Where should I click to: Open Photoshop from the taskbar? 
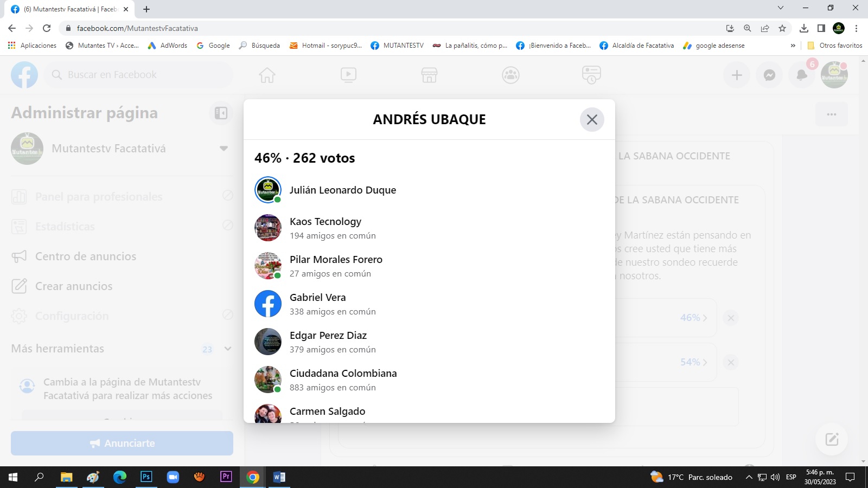(x=146, y=477)
